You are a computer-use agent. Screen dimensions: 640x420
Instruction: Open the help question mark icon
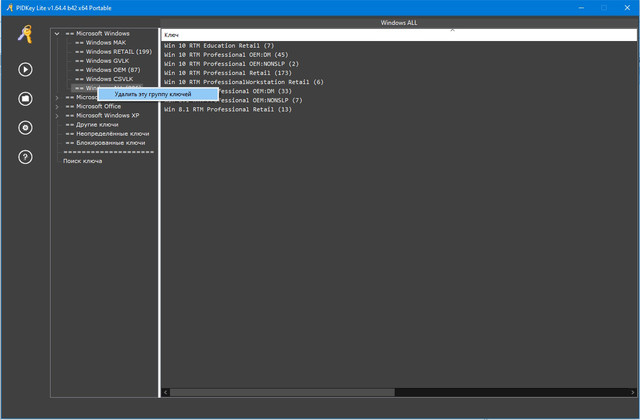click(25, 157)
